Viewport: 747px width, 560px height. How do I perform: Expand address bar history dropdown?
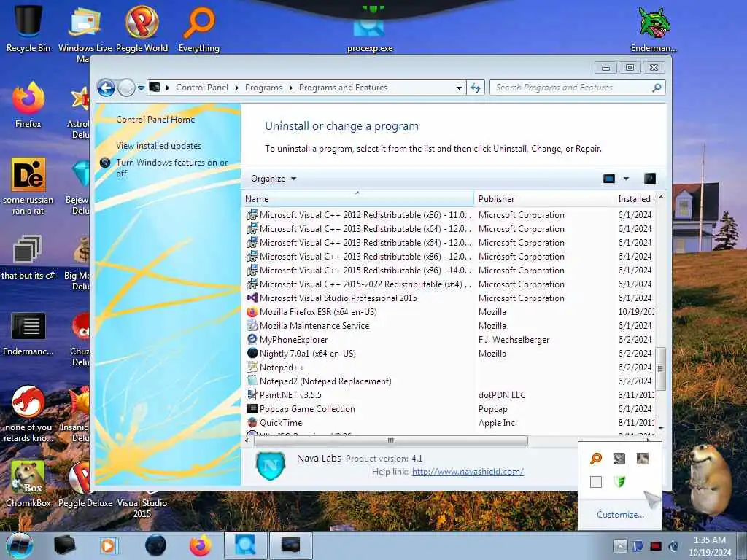[x=459, y=88]
